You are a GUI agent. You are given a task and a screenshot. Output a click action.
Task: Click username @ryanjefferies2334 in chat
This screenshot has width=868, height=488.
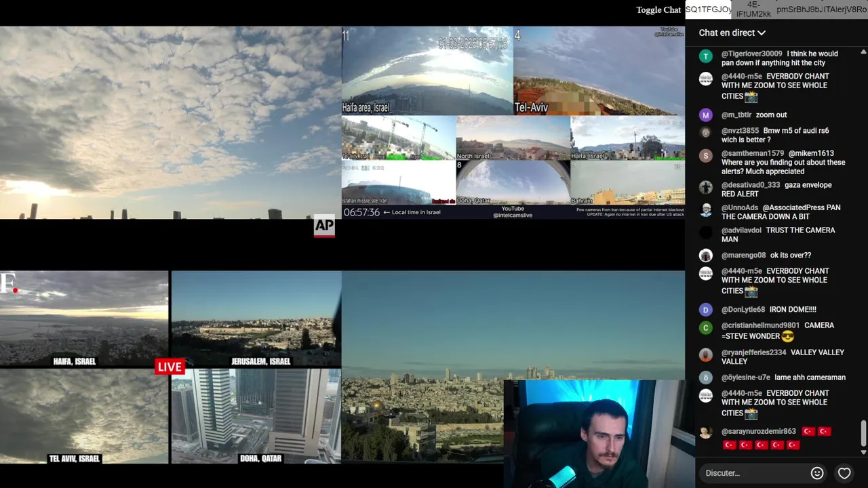coord(753,352)
